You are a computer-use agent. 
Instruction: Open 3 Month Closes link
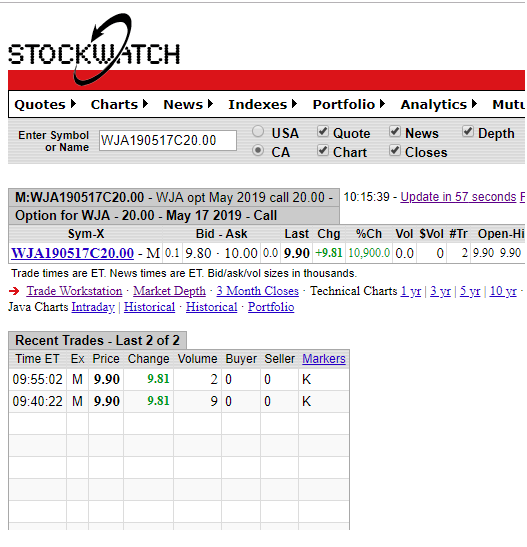[258, 291]
